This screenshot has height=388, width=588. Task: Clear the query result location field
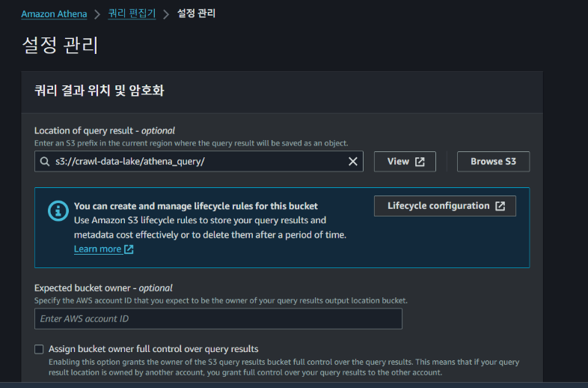click(x=352, y=162)
